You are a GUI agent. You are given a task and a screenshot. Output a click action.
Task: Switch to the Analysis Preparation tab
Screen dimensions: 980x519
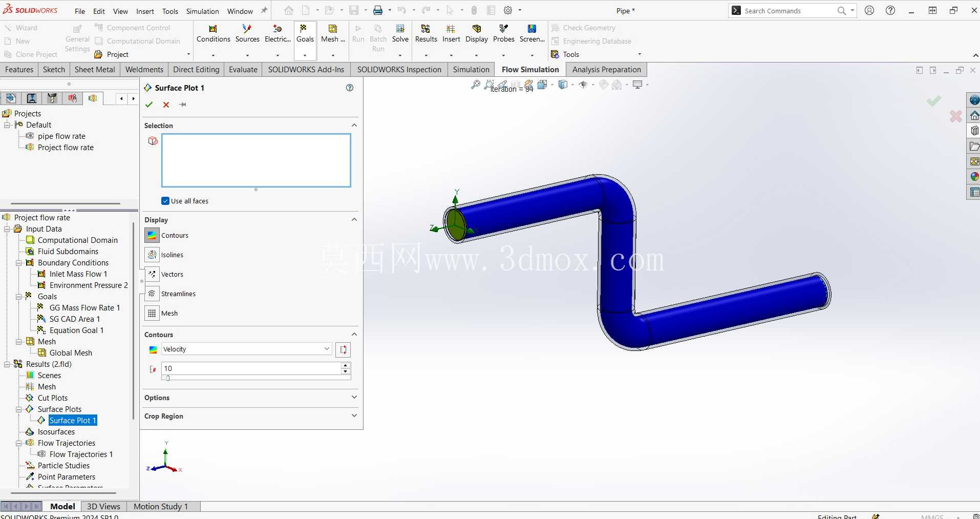606,70
